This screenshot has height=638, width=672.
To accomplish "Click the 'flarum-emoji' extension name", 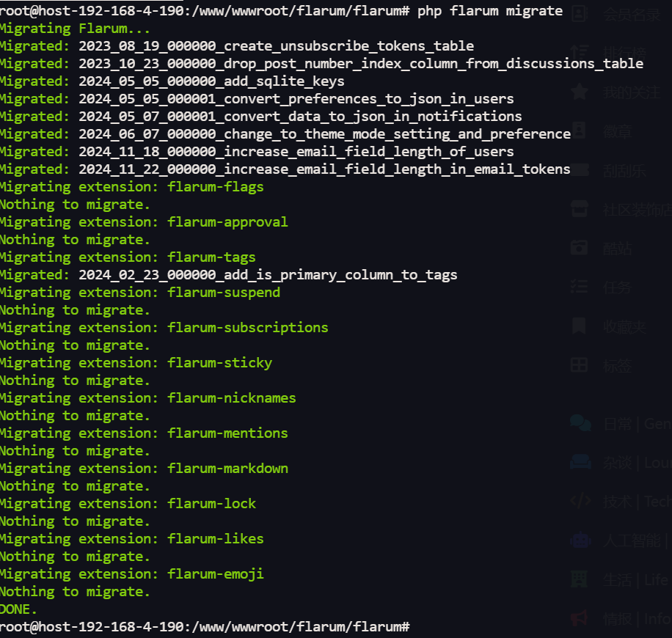I will tap(216, 574).
